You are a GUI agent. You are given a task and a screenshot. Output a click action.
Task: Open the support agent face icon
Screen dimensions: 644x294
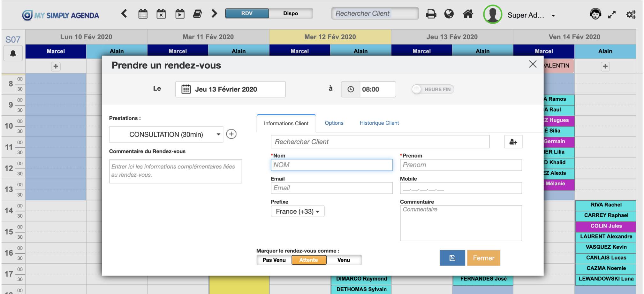[595, 14]
